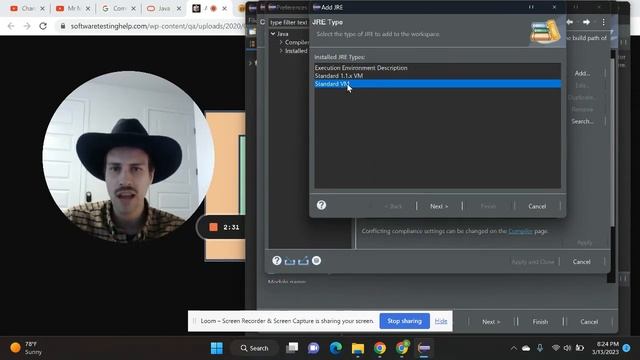
Task: Click the softwaretestinghelp.com address bar
Action: [157, 26]
